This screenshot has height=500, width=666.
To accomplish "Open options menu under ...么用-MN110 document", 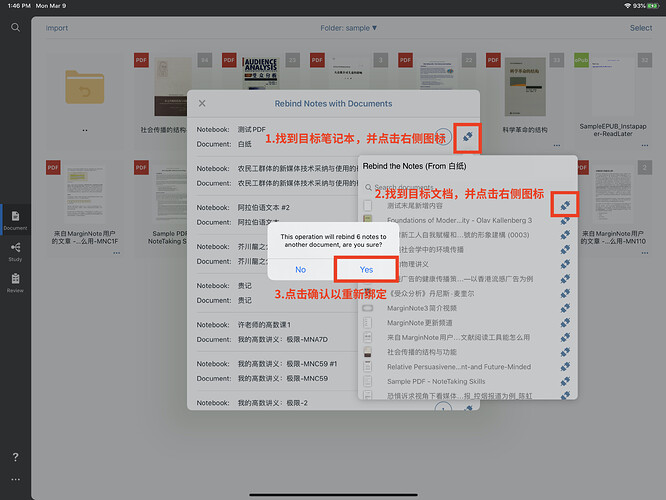I will click(x=645, y=253).
